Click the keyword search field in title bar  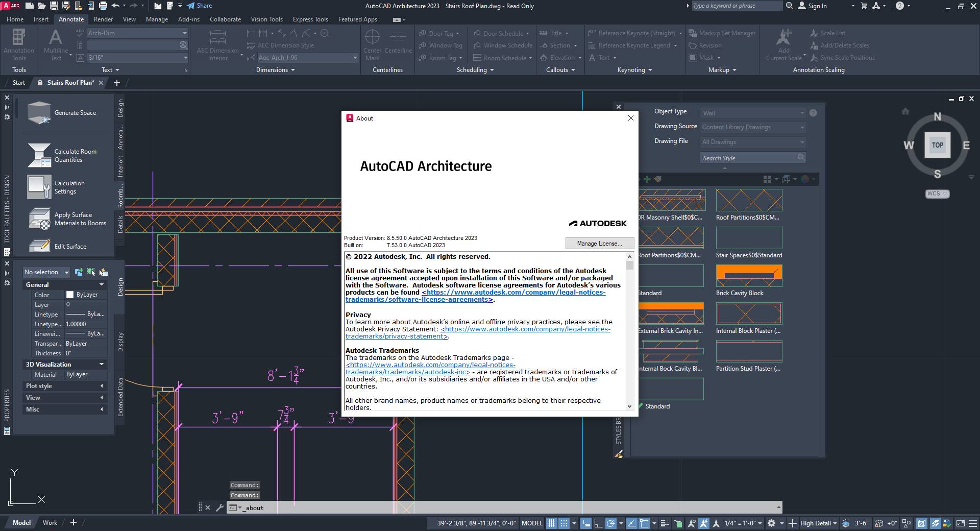pos(737,6)
